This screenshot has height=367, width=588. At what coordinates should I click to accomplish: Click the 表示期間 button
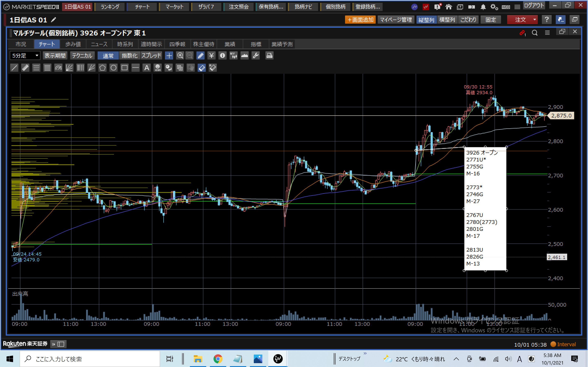point(55,56)
